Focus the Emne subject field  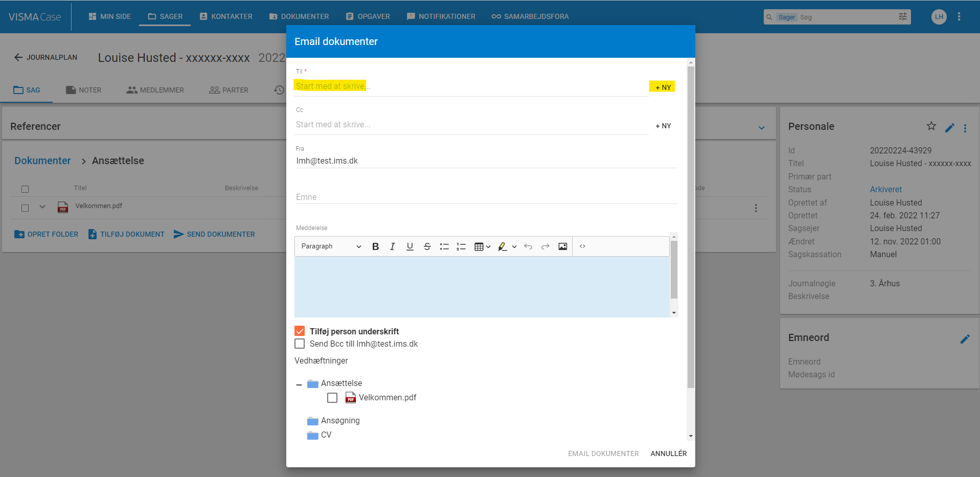pos(486,197)
